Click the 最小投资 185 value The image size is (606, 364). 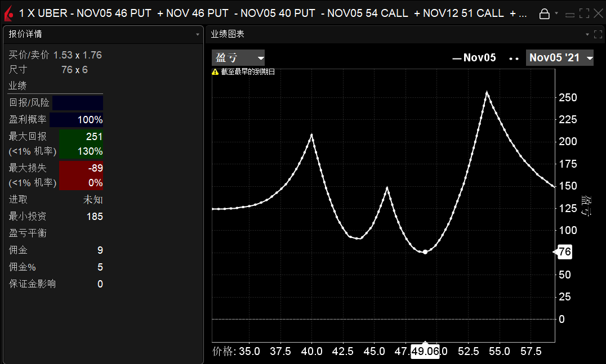[95, 217]
